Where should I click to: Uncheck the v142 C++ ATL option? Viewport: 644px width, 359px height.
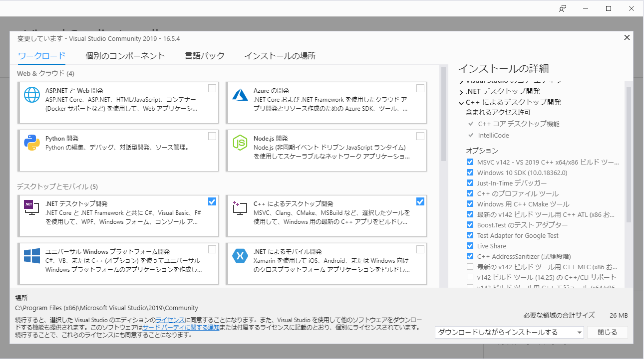[x=470, y=214]
